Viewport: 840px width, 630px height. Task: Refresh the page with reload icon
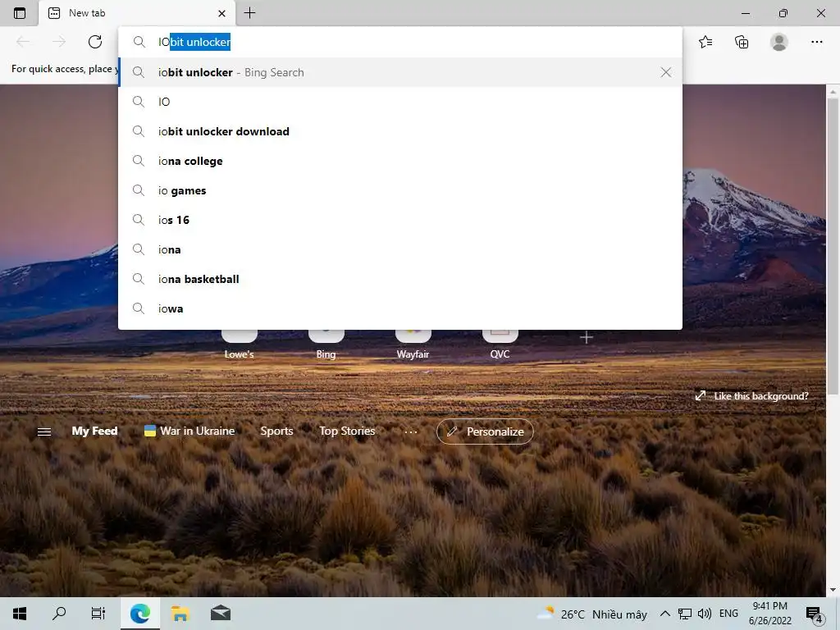tap(95, 42)
